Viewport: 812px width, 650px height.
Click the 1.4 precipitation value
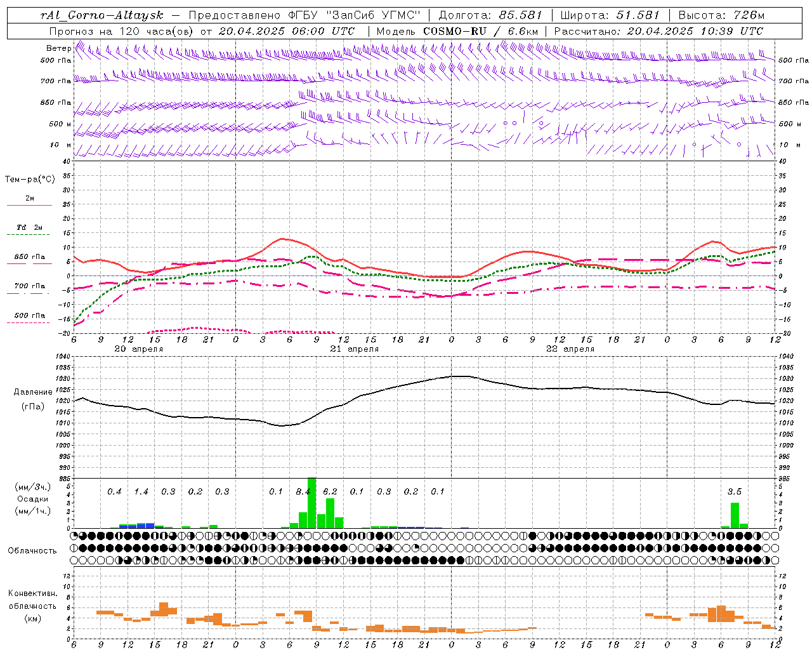tap(141, 491)
